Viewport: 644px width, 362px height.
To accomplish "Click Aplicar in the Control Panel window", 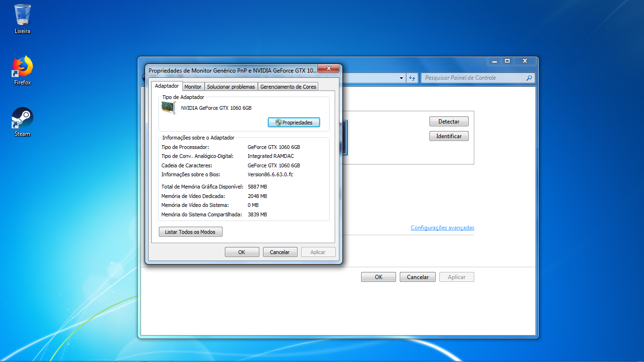I will point(456,277).
